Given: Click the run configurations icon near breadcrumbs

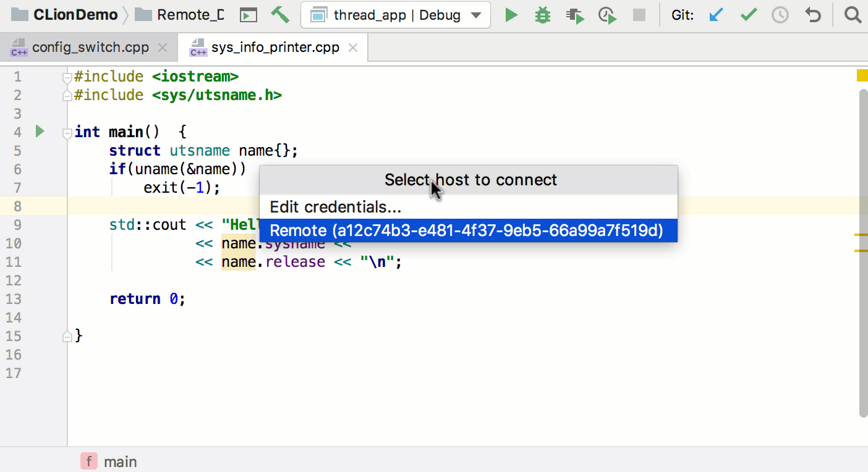Looking at the screenshot, I should point(249,14).
